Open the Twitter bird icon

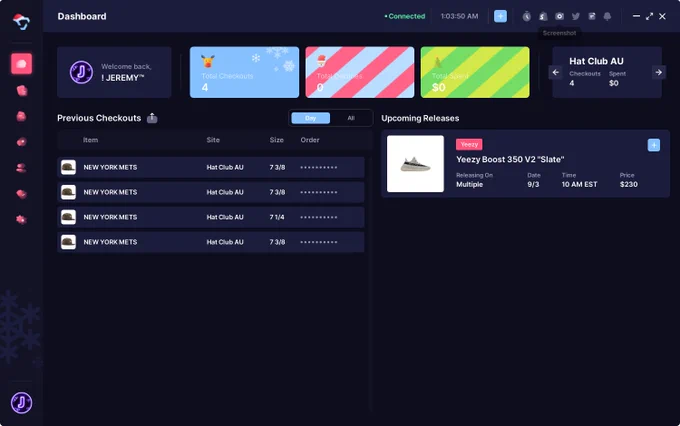click(x=575, y=16)
